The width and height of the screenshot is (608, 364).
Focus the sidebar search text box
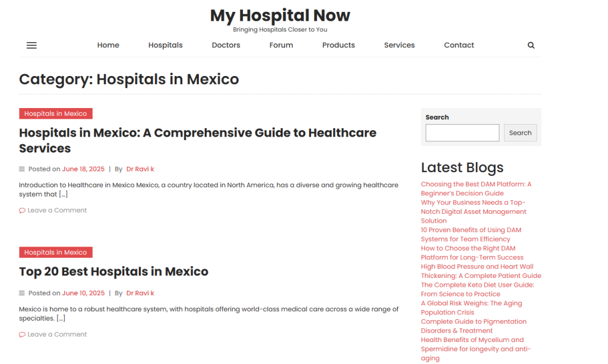(462, 133)
